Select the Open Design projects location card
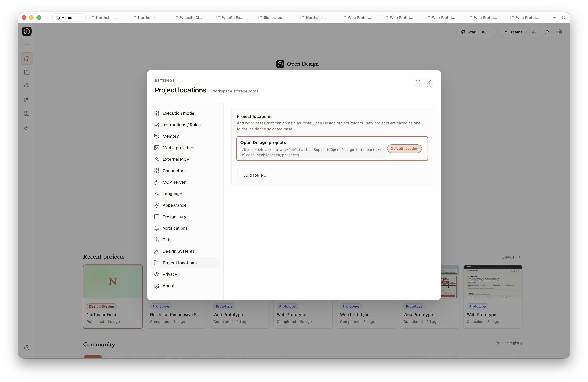Screen dimensions: 588x382 tap(332, 149)
